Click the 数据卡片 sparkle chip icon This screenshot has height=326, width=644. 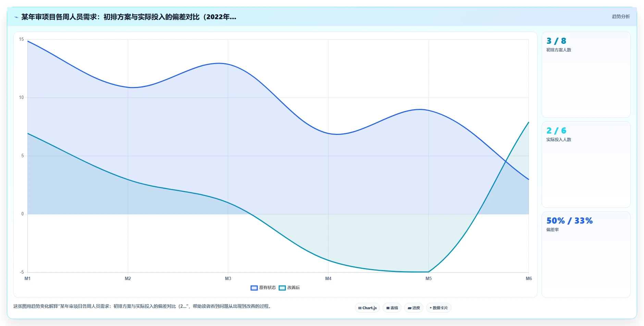tap(431, 308)
